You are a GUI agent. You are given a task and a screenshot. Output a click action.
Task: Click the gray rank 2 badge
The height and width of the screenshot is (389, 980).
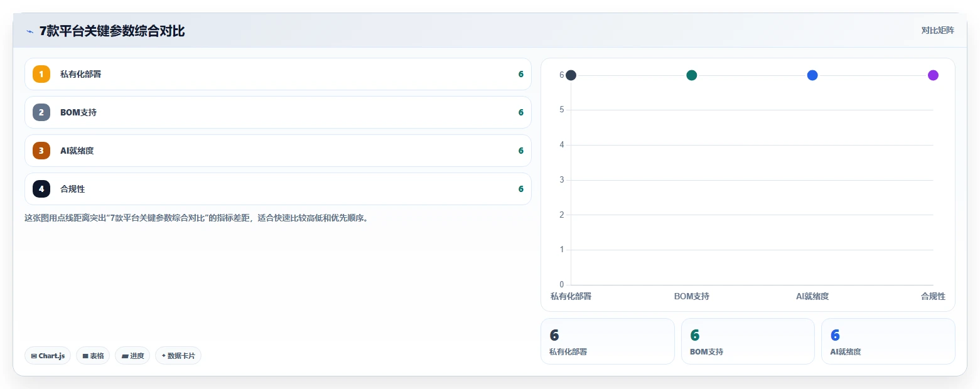(41, 112)
